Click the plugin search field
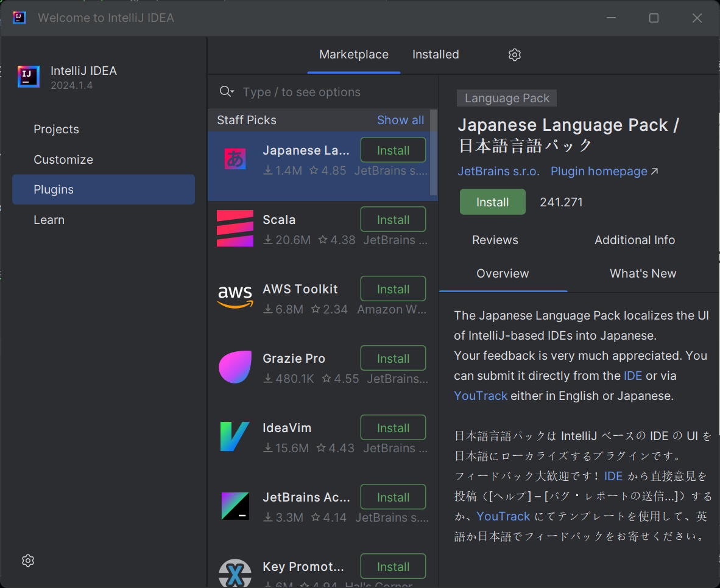The image size is (720, 588). 305,91
